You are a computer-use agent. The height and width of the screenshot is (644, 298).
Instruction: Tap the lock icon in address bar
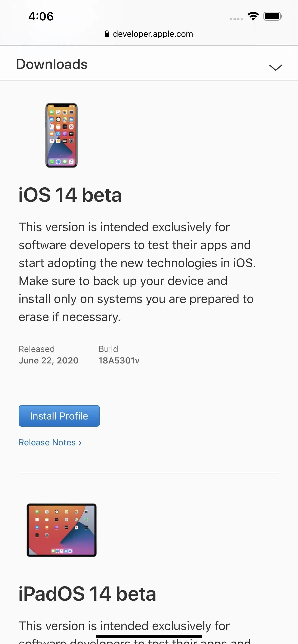click(107, 34)
